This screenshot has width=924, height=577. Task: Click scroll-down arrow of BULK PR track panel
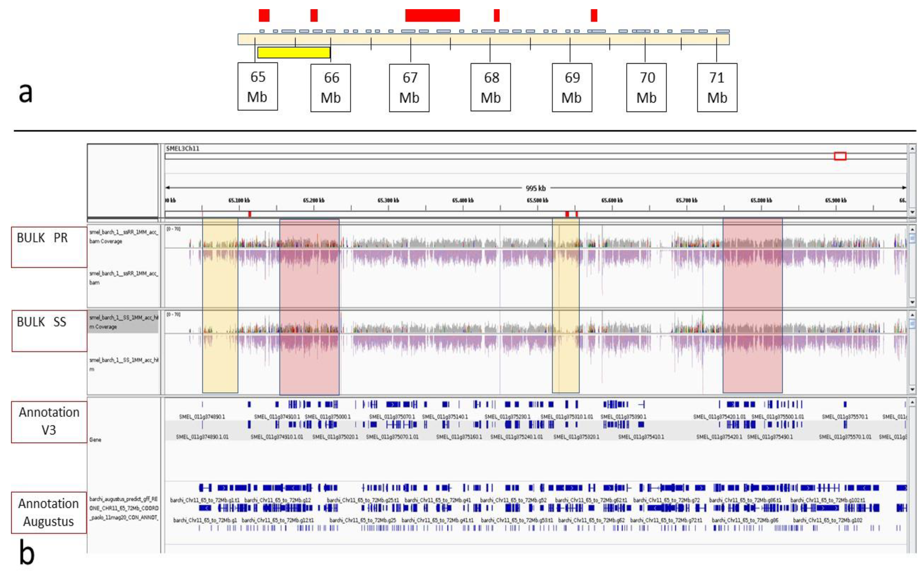point(912,302)
